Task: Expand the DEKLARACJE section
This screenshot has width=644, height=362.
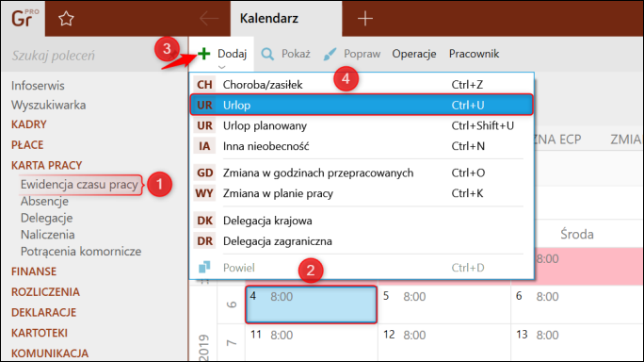Action: [43, 312]
